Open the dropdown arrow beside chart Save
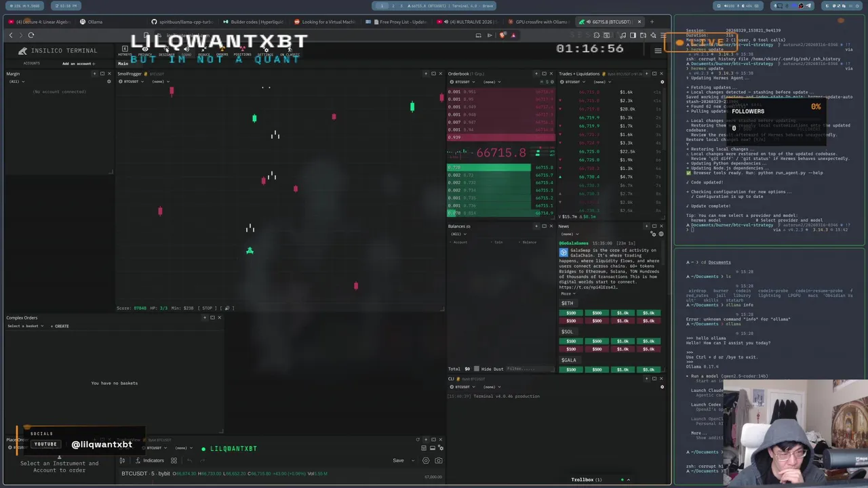The image size is (868, 488). (412, 460)
